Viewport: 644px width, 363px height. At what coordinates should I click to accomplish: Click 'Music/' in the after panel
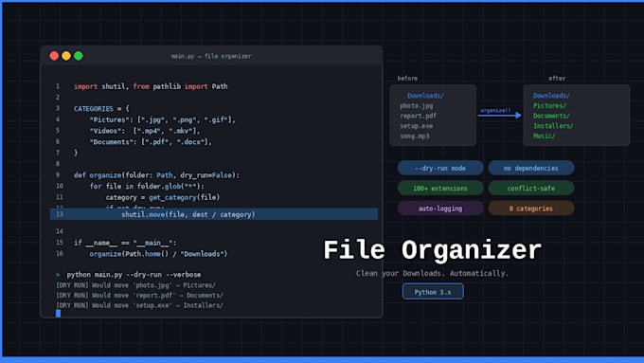(545, 136)
